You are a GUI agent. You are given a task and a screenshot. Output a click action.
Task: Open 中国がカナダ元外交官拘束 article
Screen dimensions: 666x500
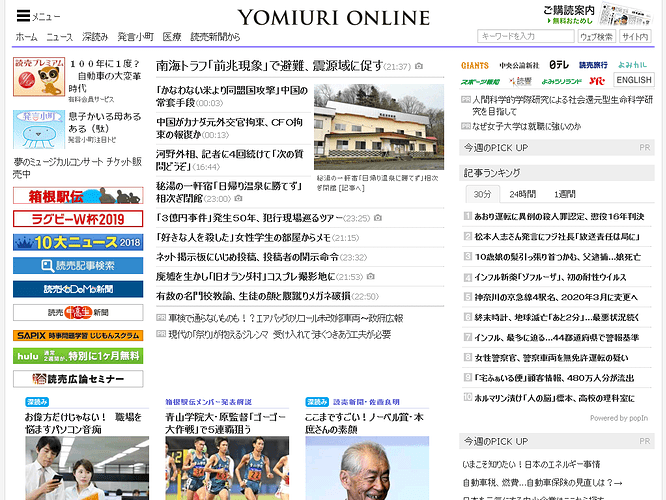[x=229, y=128]
